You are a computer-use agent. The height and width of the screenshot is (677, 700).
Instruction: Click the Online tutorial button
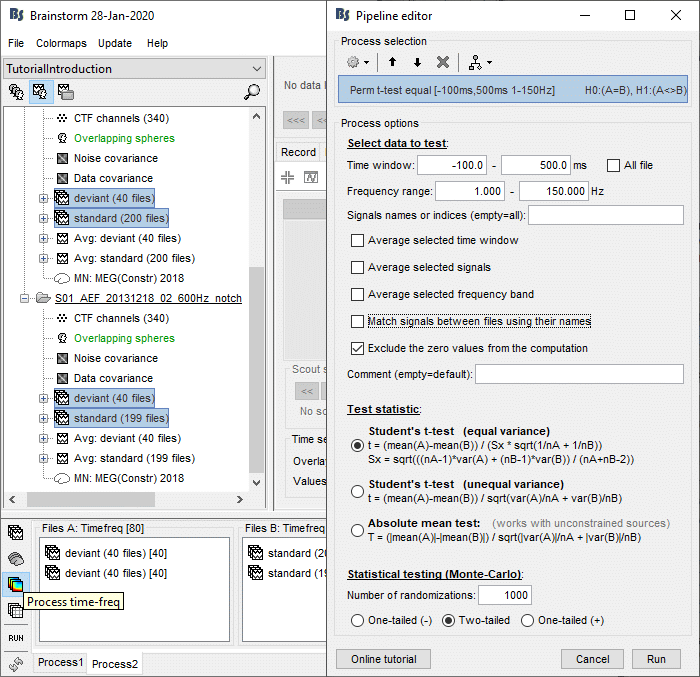[383, 659]
